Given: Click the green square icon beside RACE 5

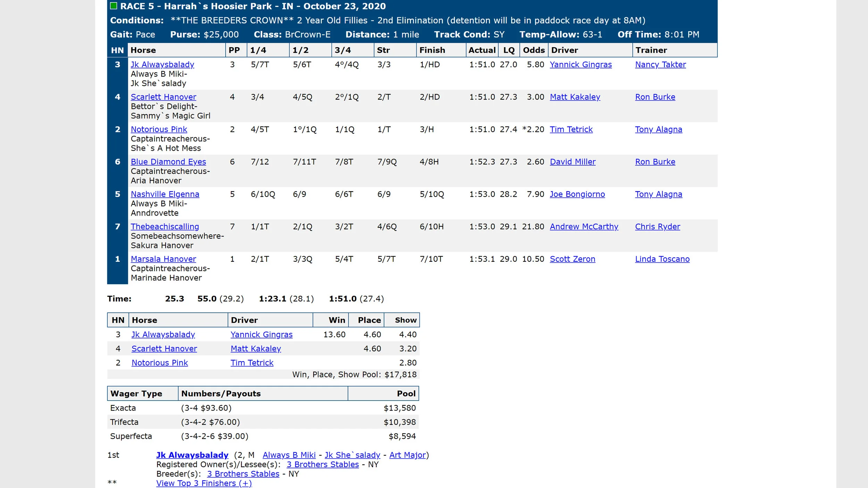Looking at the screenshot, I should point(114,6).
